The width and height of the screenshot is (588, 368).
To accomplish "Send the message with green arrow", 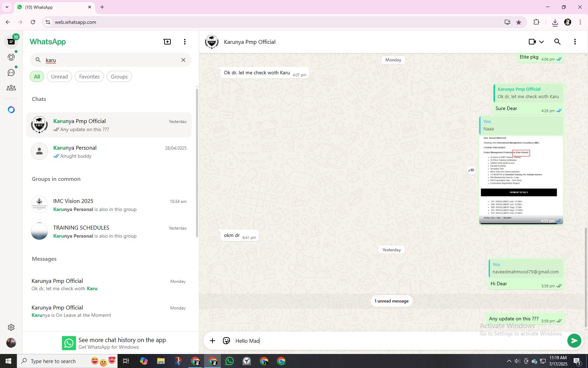I will click(574, 341).
